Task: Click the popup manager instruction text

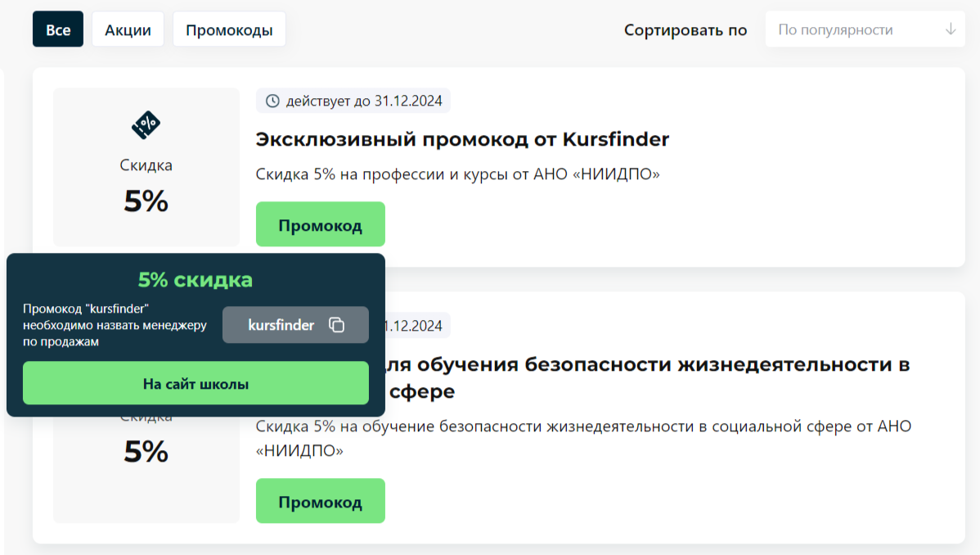Action: (115, 325)
